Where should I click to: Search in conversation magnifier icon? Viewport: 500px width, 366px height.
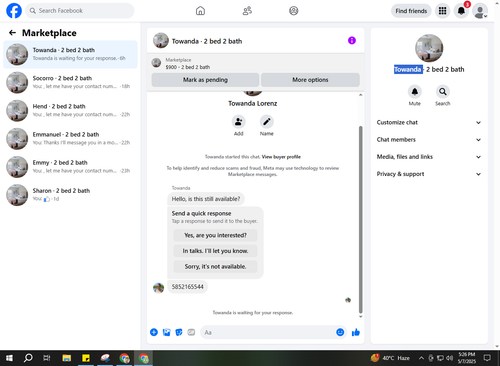click(443, 91)
